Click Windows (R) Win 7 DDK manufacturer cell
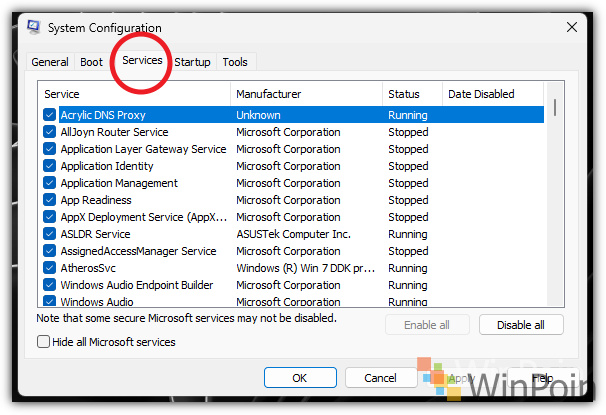Screen dimensions: 606x415 point(305,268)
